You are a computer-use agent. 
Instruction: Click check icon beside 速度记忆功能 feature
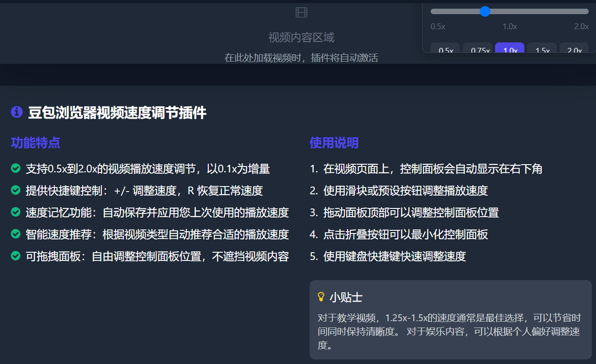16,212
